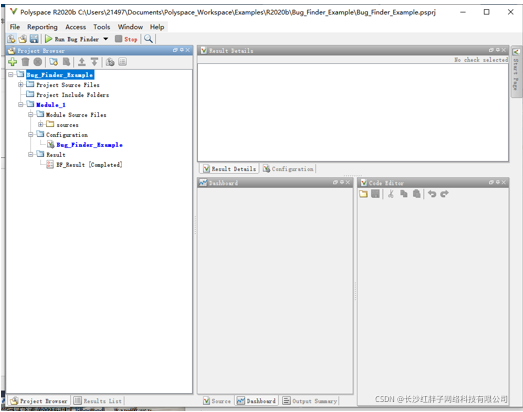523x412 pixels.
Task: Open the Reporting menu
Action: [42, 27]
